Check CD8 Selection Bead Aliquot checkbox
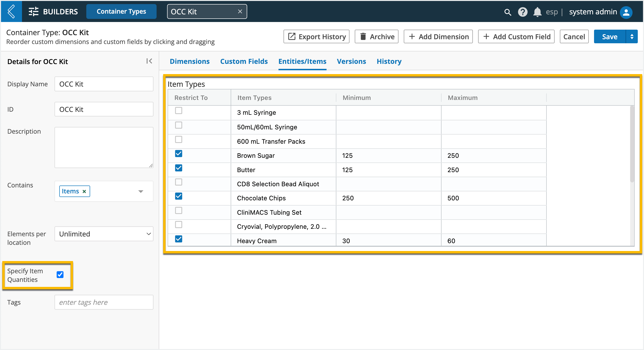Image resolution: width=644 pixels, height=350 pixels. [x=179, y=182]
